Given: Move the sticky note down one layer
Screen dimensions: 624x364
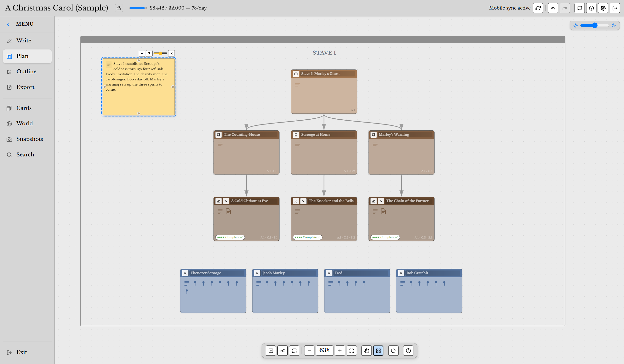Looking at the screenshot, I should (x=149, y=53).
